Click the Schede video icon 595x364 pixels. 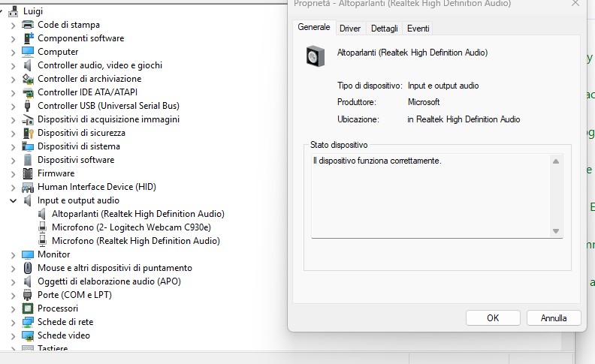click(x=28, y=335)
